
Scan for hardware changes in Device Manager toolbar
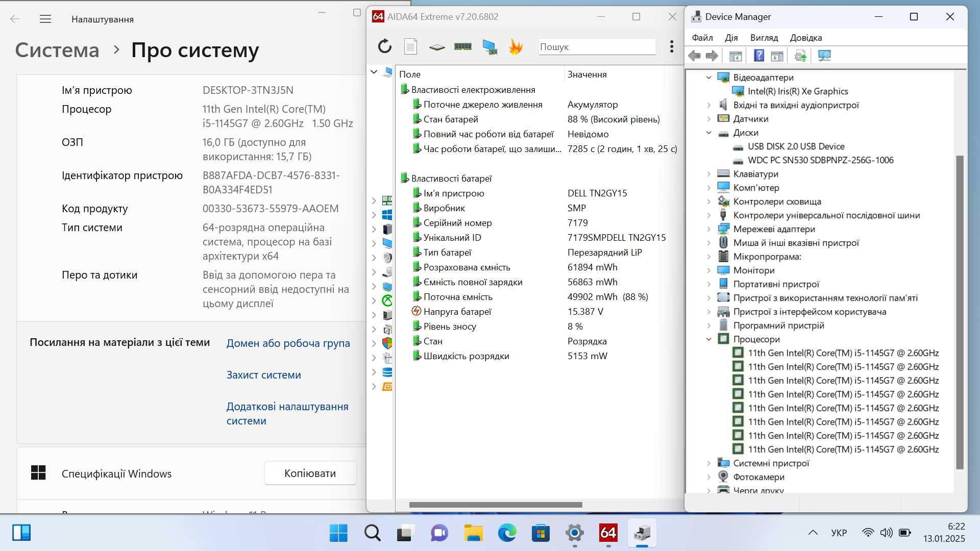click(824, 56)
